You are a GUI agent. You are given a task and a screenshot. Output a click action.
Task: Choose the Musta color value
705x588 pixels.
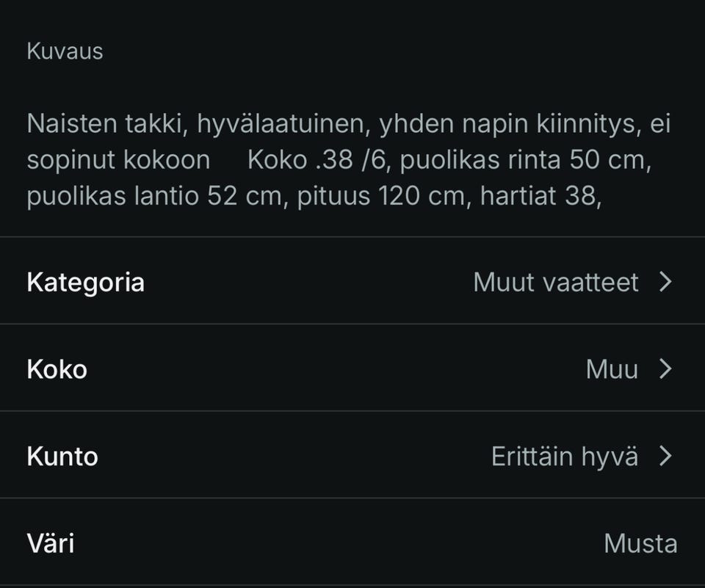coord(640,543)
